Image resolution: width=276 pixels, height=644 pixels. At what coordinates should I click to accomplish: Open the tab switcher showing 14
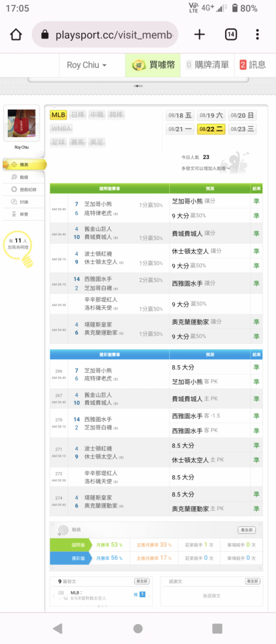pyautogui.click(x=231, y=35)
